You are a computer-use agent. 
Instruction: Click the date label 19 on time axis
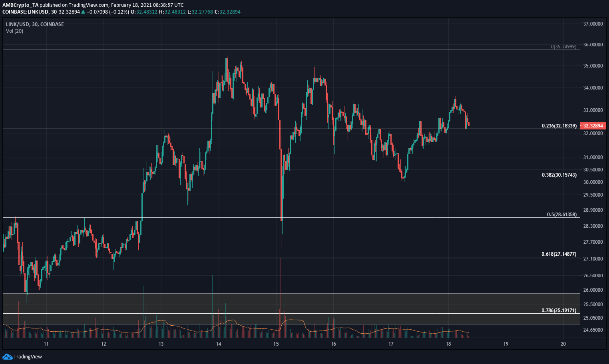pos(506,344)
